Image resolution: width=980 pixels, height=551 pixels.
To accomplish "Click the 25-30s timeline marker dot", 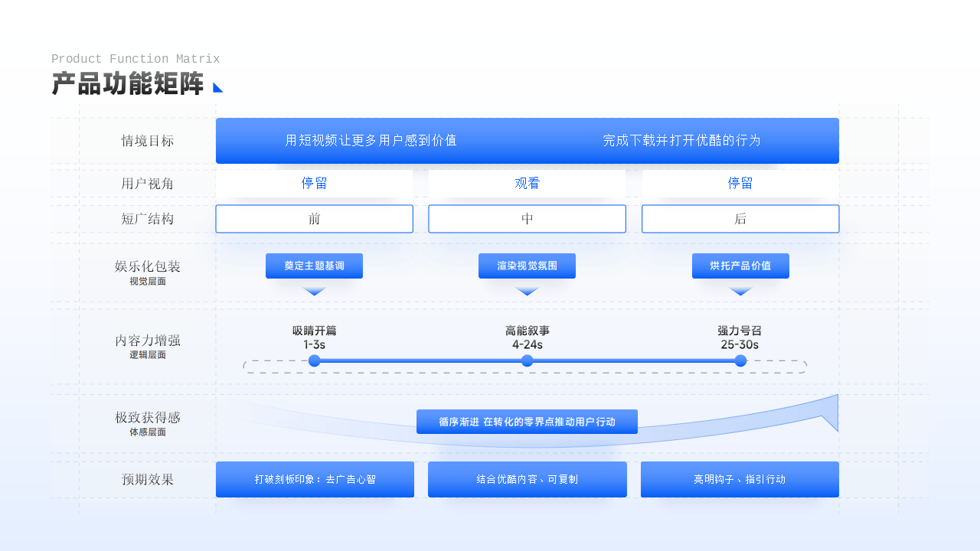I will (x=740, y=360).
